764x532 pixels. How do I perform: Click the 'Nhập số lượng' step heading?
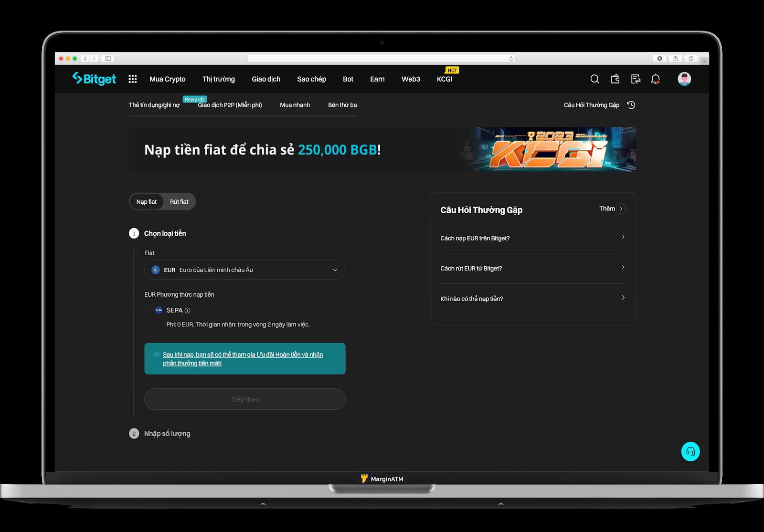[x=167, y=434]
